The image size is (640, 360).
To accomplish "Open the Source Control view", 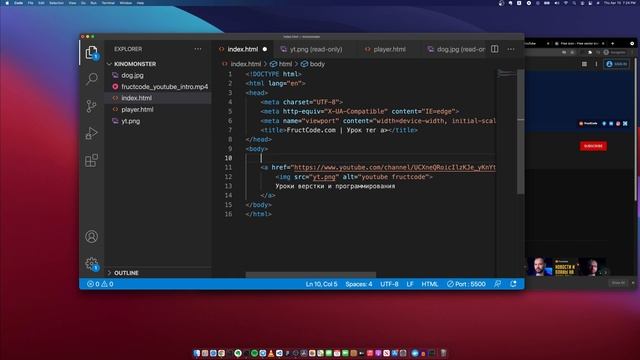I will click(91, 106).
